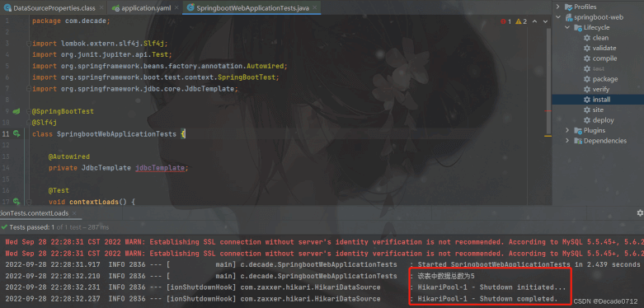Click the gear icon beside verify
The height and width of the screenshot is (308, 644).
(x=587, y=89)
